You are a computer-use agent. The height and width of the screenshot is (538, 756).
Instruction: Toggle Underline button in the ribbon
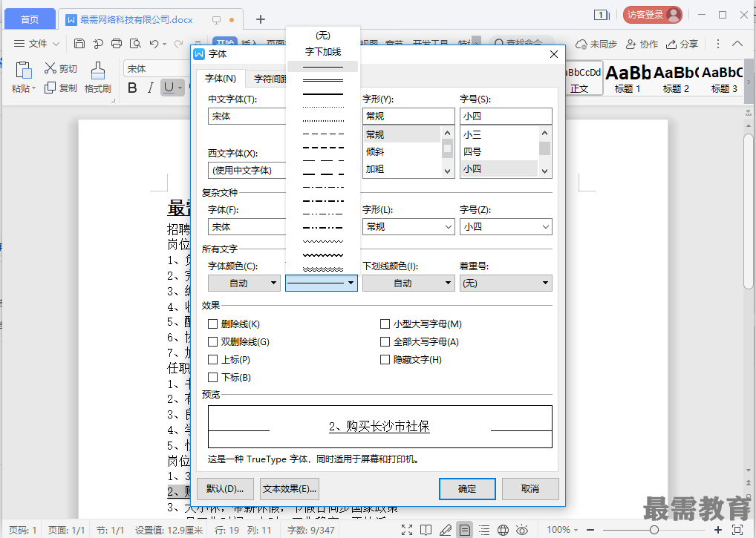coord(169,88)
